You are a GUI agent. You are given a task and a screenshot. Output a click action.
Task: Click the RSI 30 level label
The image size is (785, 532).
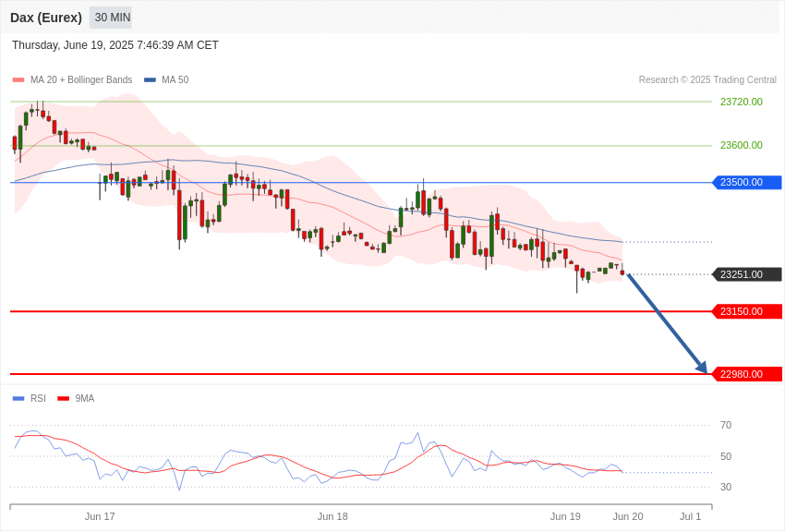(x=726, y=488)
